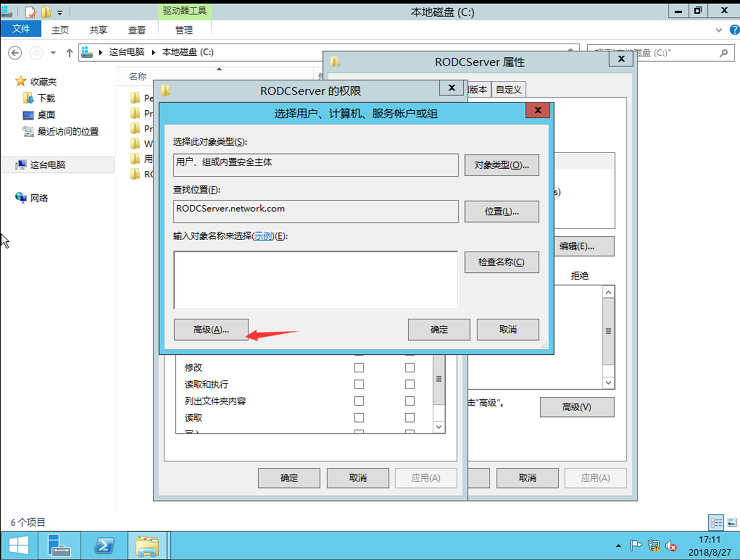The width and height of the screenshot is (740, 560).
Task: Switch to the 自定义 tab in properties
Action: click(509, 90)
